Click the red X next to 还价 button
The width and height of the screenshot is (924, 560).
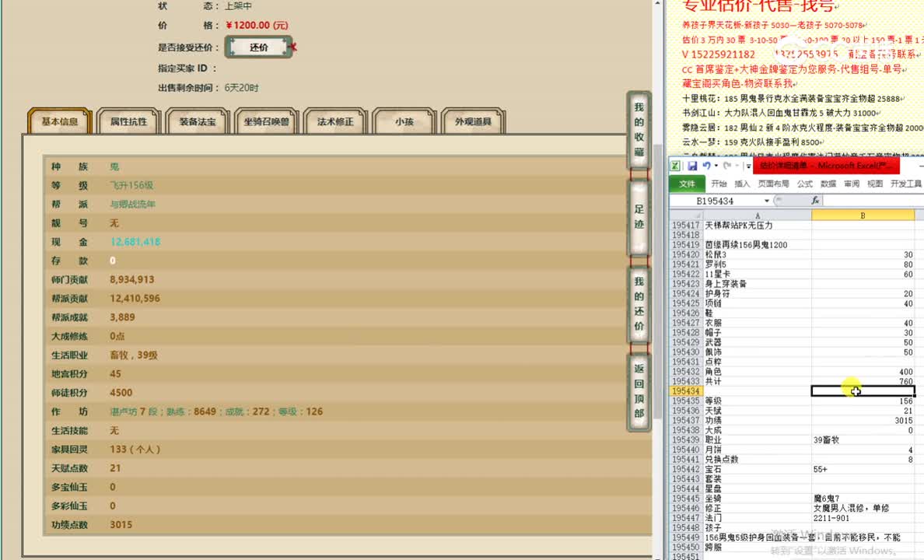[x=293, y=47]
